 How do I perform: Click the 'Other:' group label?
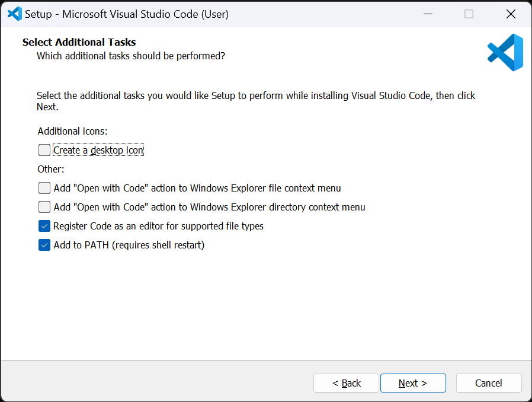51,169
